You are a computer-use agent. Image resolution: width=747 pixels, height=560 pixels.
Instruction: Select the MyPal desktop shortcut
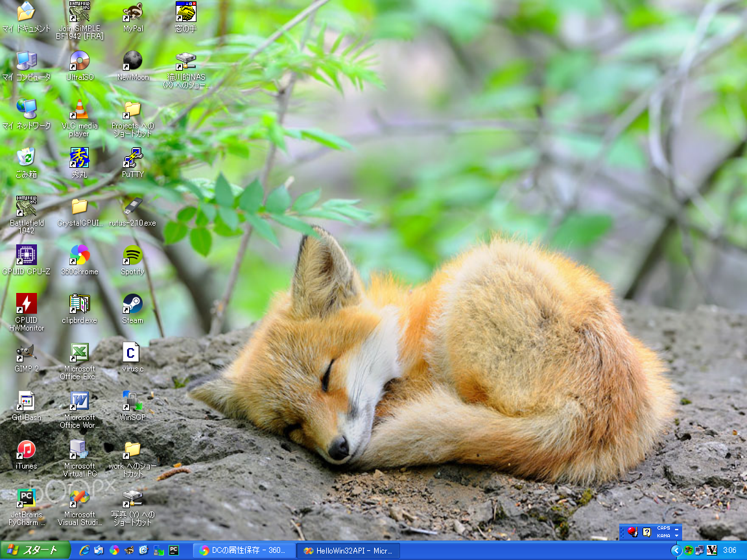[133, 17]
